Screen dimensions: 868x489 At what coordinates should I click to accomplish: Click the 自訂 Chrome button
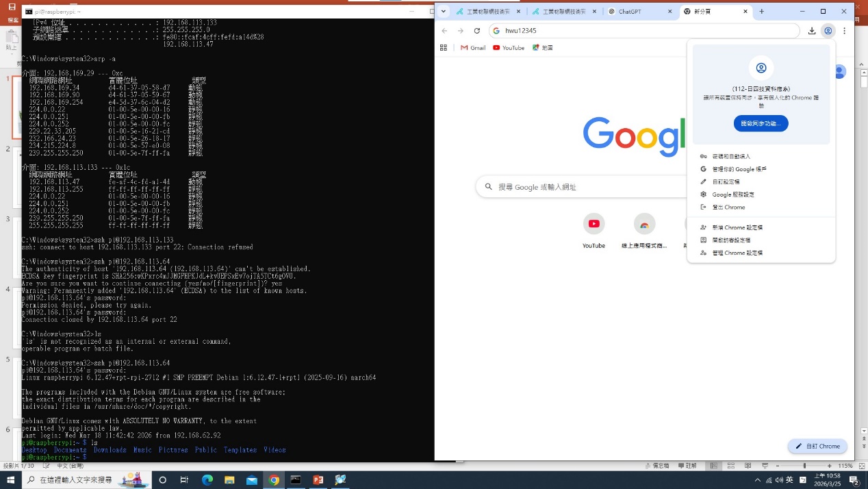[x=817, y=446]
